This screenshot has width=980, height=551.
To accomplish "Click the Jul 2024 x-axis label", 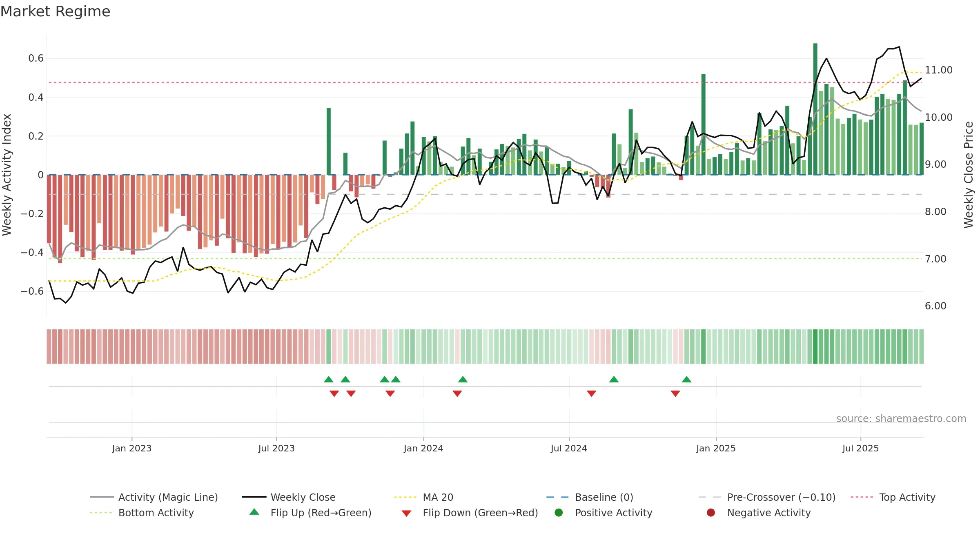I will point(569,448).
